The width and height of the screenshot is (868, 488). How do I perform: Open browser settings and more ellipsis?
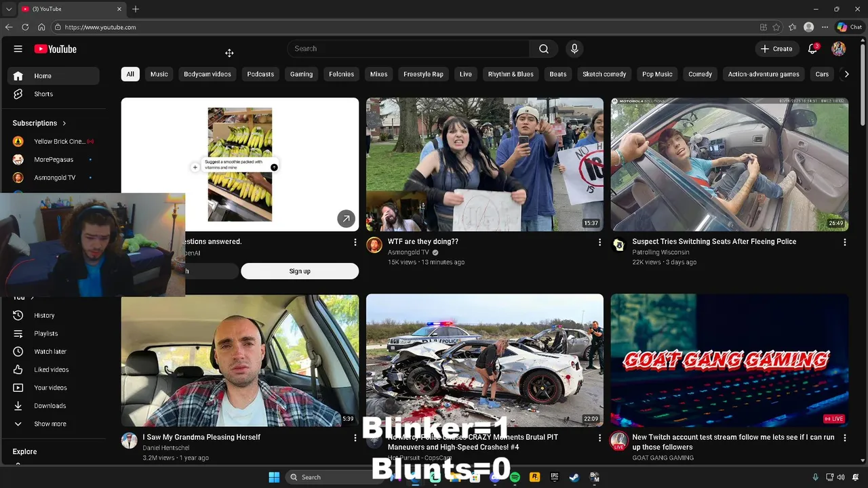click(x=825, y=27)
